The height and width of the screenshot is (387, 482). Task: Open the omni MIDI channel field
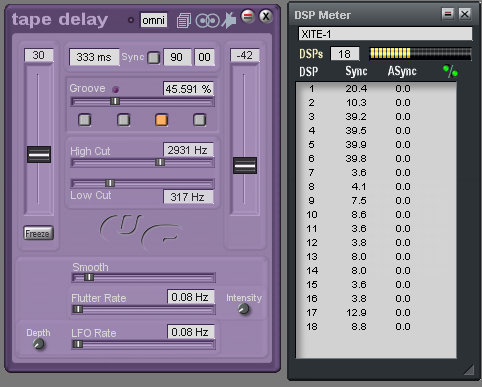[x=154, y=20]
